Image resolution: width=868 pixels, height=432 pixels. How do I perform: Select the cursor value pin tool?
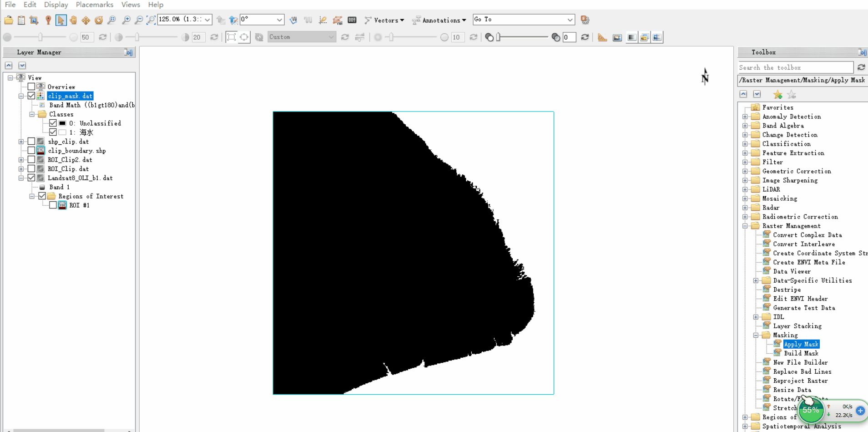click(48, 20)
